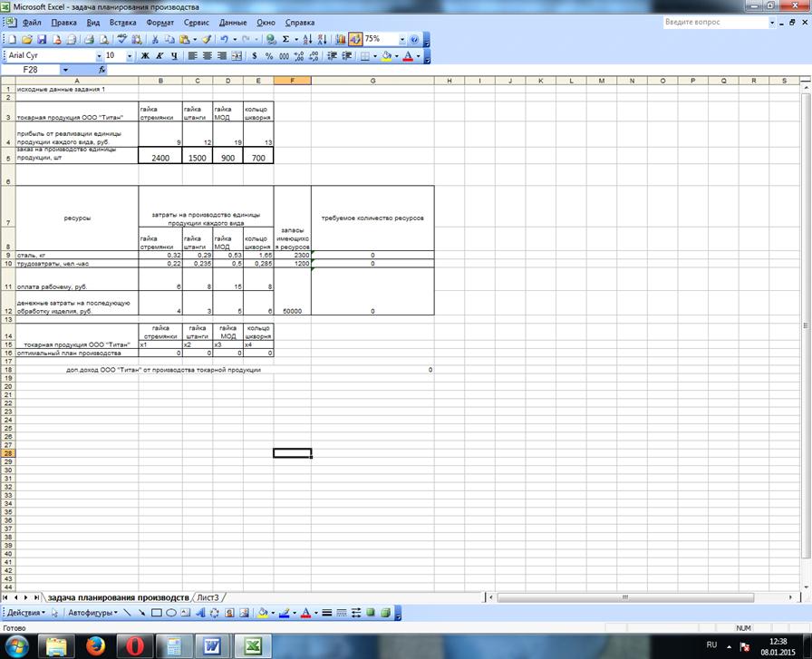The image size is (812, 659).
Task: Open the Arial Cyr font dropdown
Action: [x=98, y=56]
